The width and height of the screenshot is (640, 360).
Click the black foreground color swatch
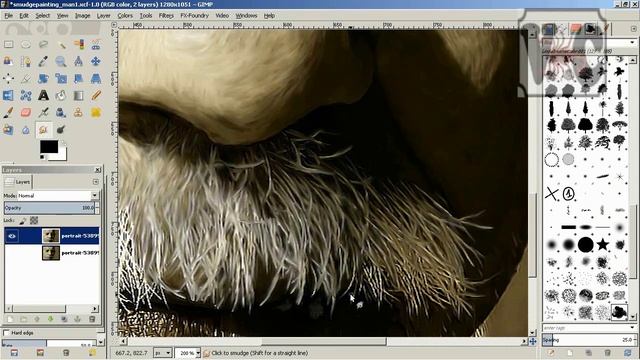coord(49,147)
